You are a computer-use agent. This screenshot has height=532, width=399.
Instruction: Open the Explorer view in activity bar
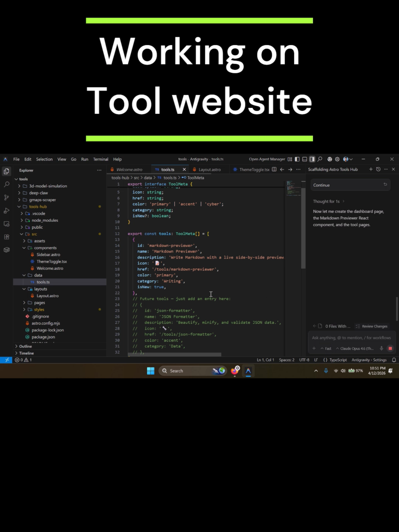point(7,171)
